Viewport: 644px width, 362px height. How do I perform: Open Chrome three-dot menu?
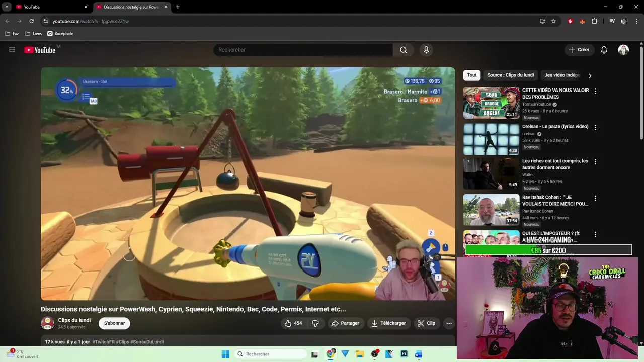pyautogui.click(x=637, y=21)
